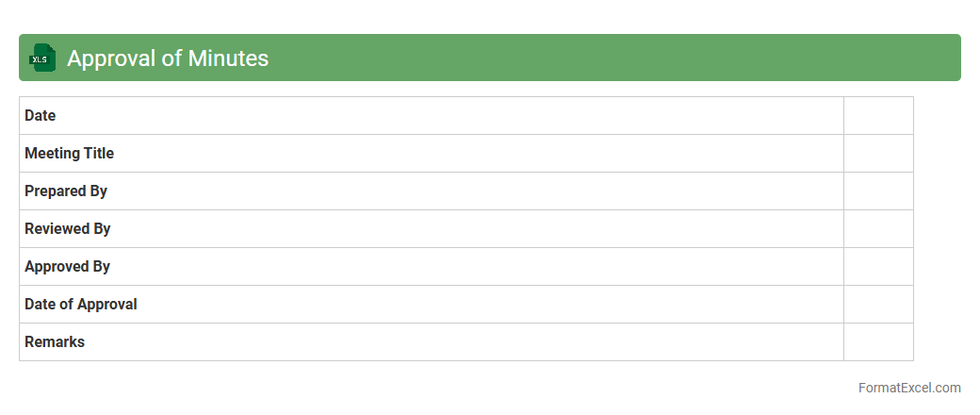Focus the empty cell beside Date of Approval

click(x=878, y=304)
